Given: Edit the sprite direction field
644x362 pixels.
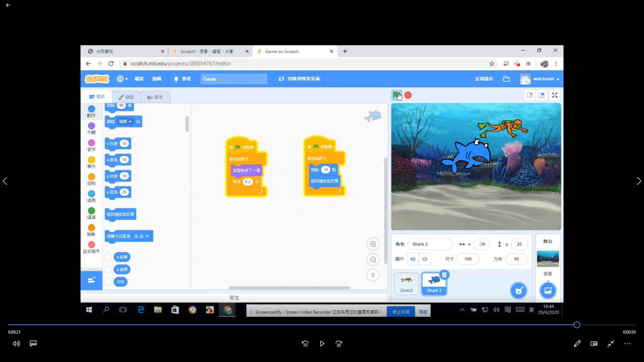Looking at the screenshot, I should [516, 259].
